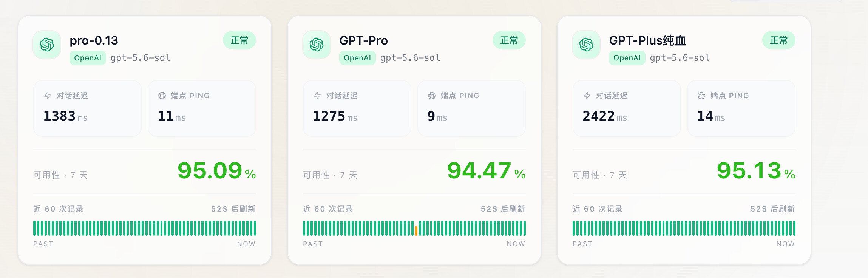Click the OpenAI provider tag on GPT-Pro

[x=357, y=58]
